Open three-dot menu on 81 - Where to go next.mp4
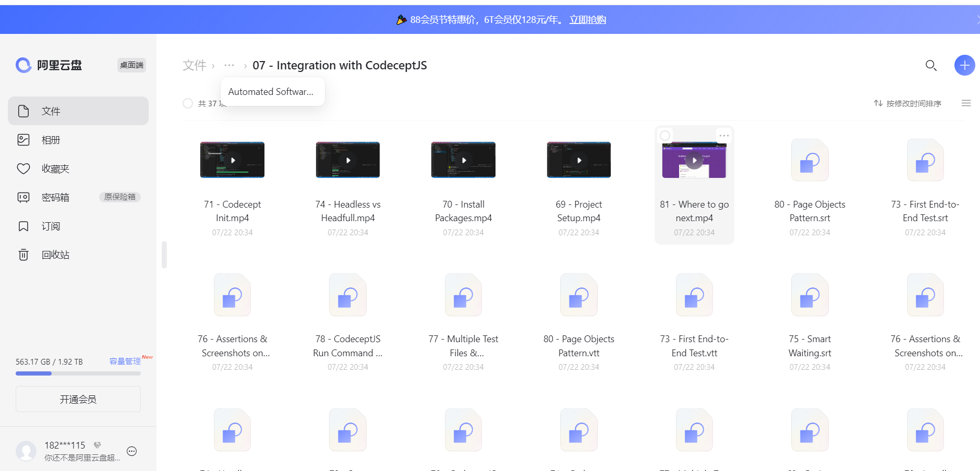 (724, 136)
